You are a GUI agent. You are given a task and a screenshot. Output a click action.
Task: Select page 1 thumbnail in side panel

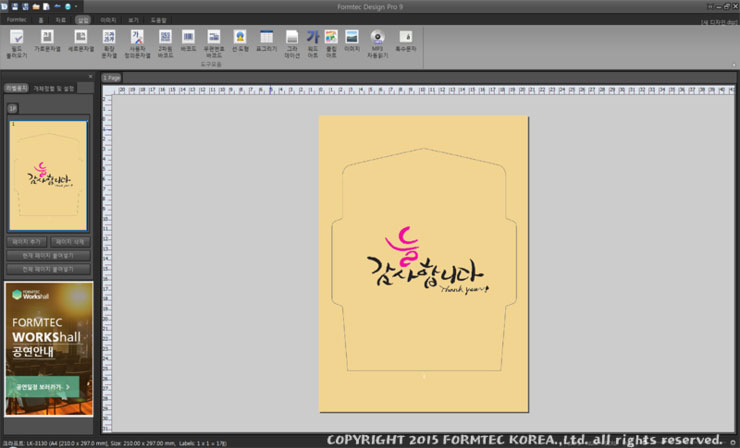tap(48, 176)
